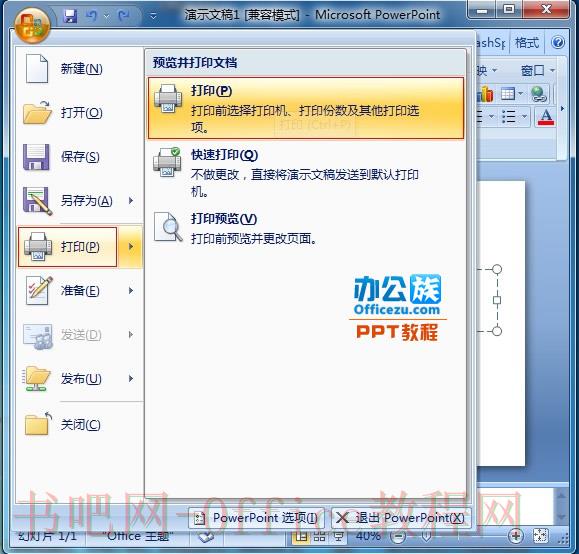Click the 打印预览 magnifier page icon
Image resolution: width=579 pixels, height=554 pixels.
[168, 227]
